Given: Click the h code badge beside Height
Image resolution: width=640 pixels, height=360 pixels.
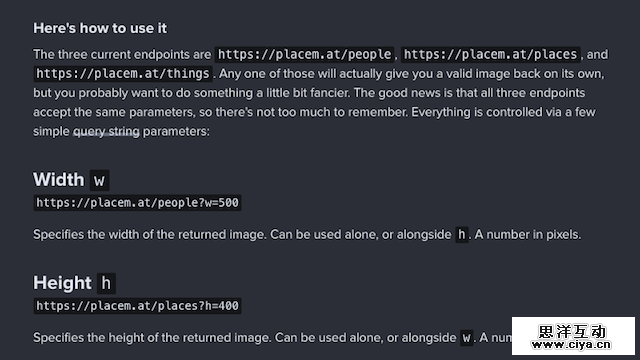Looking at the screenshot, I should [106, 283].
